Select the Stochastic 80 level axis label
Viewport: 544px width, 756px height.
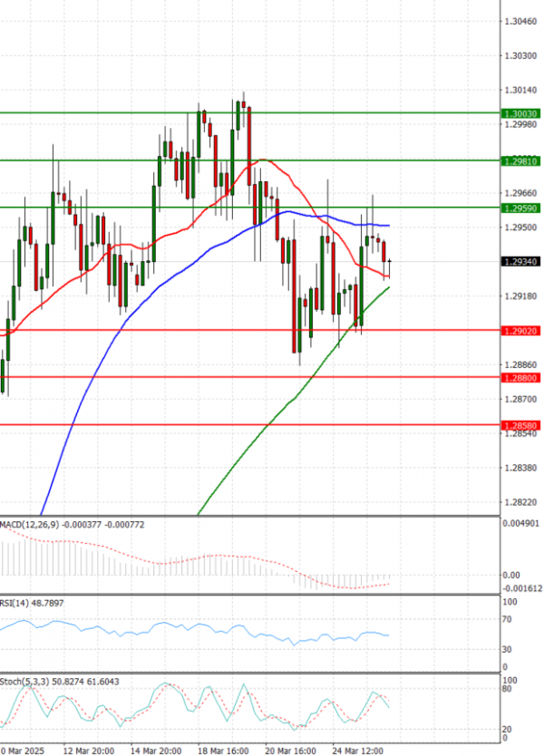pos(508,689)
